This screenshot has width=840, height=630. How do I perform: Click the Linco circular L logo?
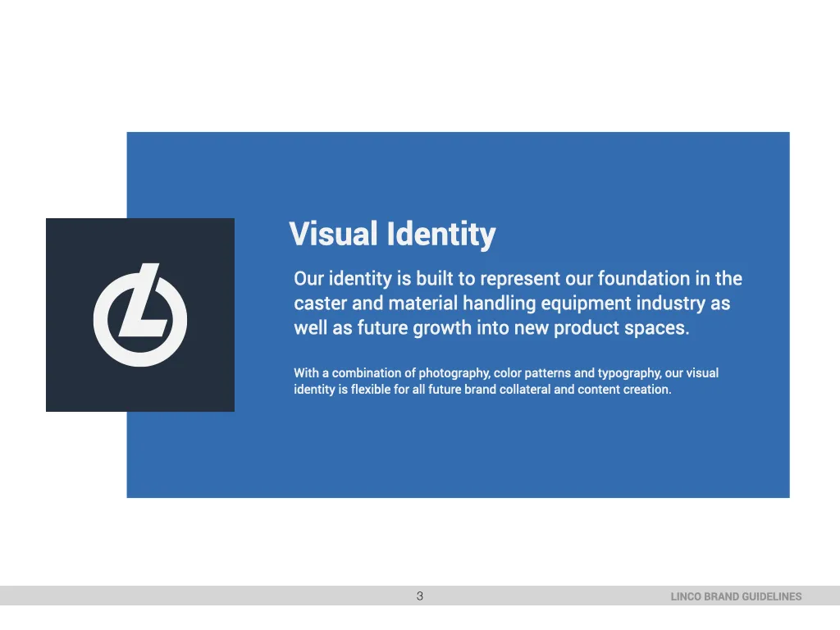[140, 315]
